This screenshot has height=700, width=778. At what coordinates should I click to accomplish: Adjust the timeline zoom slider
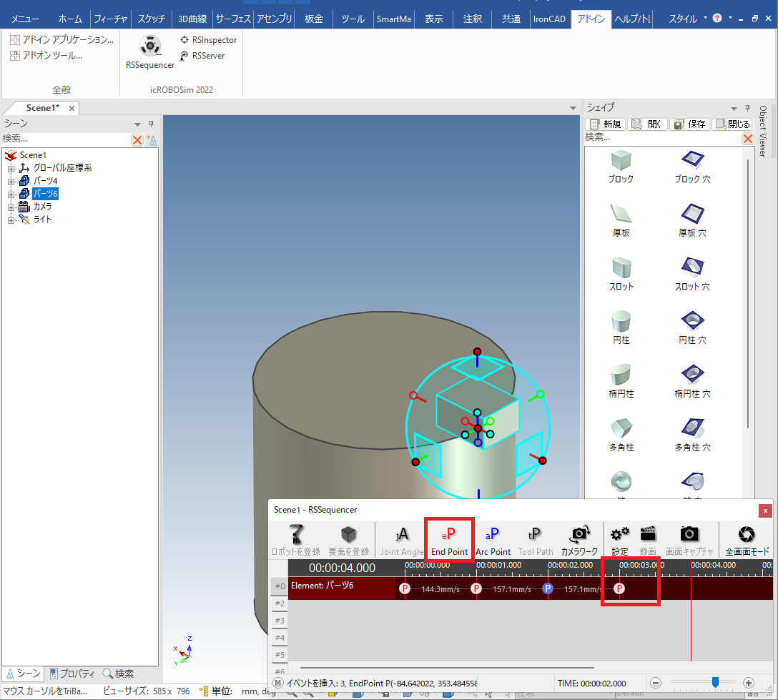point(715,683)
